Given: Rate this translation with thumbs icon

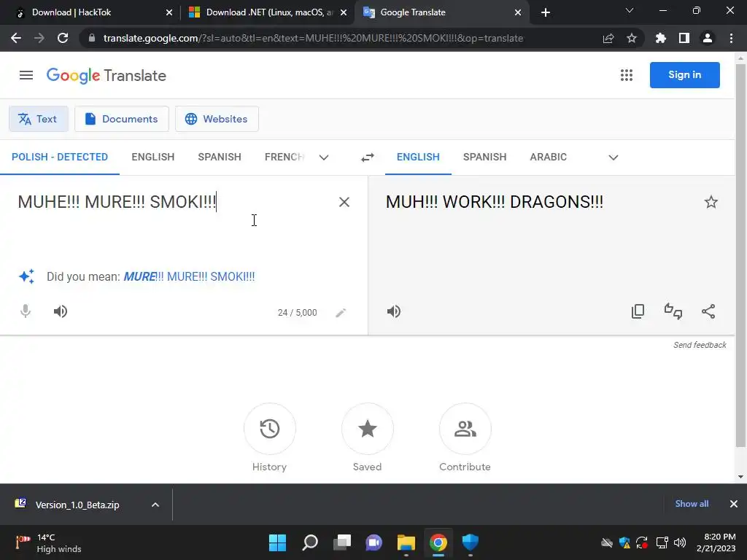Looking at the screenshot, I should click(x=673, y=311).
